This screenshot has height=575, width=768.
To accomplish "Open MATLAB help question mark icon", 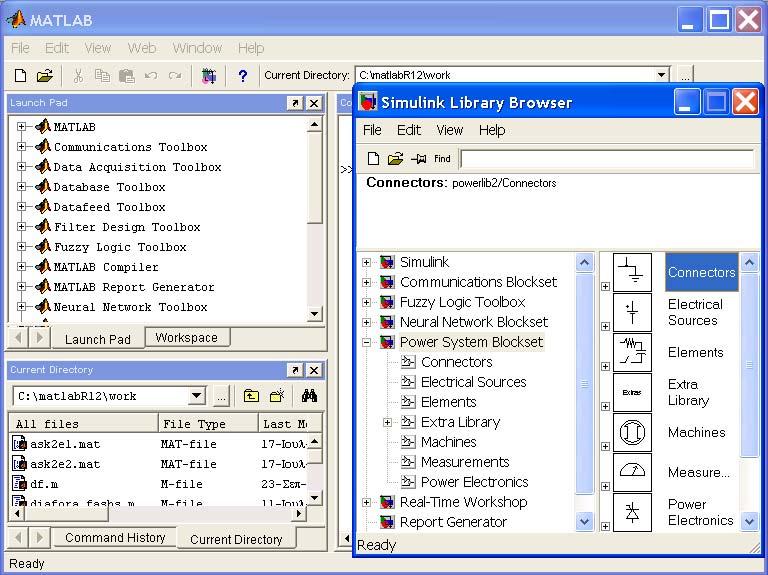I will [x=242, y=76].
